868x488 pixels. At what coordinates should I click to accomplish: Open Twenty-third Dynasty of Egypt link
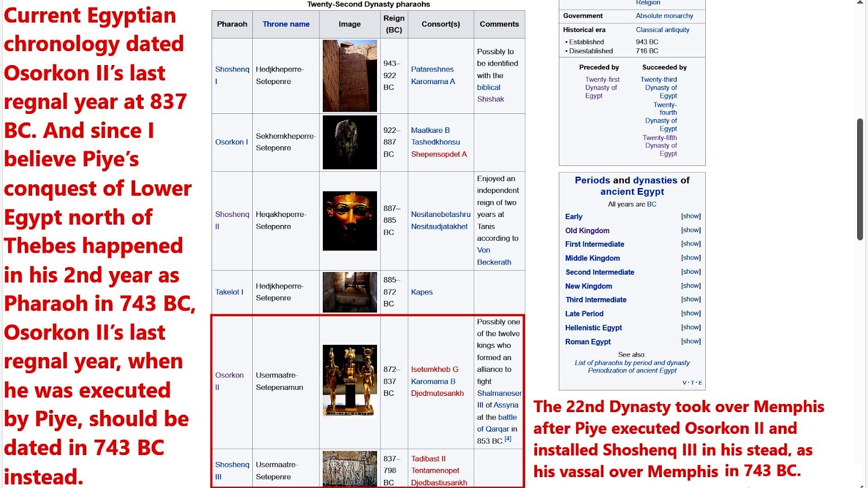(x=659, y=87)
